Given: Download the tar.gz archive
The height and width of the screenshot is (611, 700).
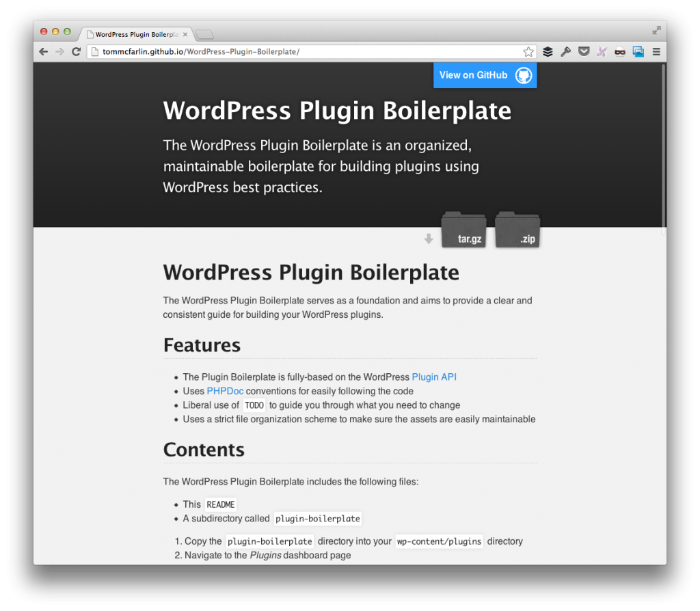Looking at the screenshot, I should [x=464, y=230].
